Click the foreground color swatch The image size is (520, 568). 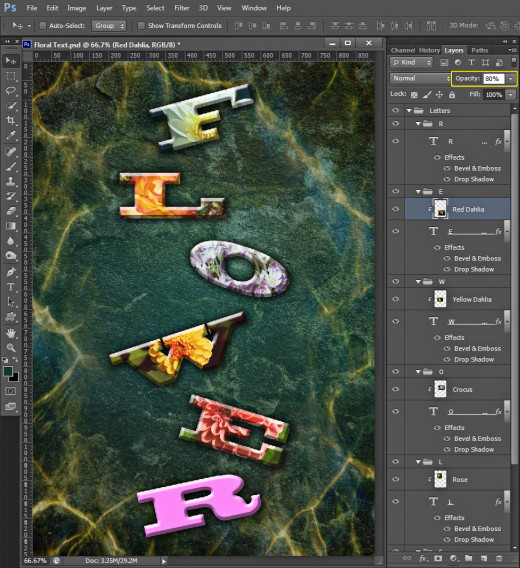[8, 371]
